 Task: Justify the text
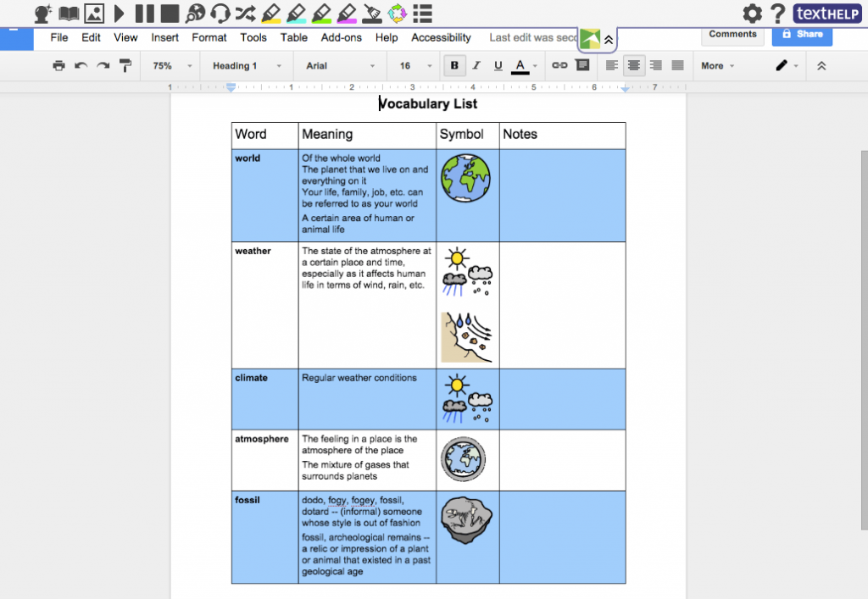pos(677,66)
